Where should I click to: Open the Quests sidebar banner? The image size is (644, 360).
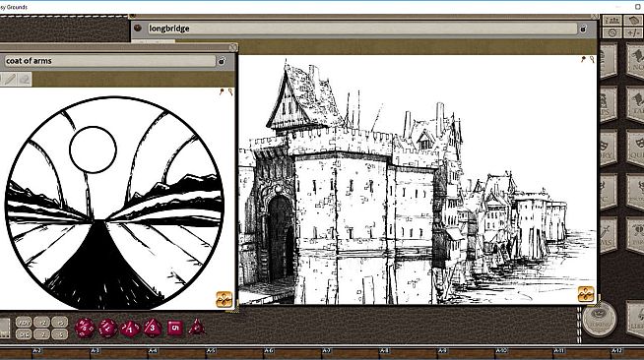(635, 148)
